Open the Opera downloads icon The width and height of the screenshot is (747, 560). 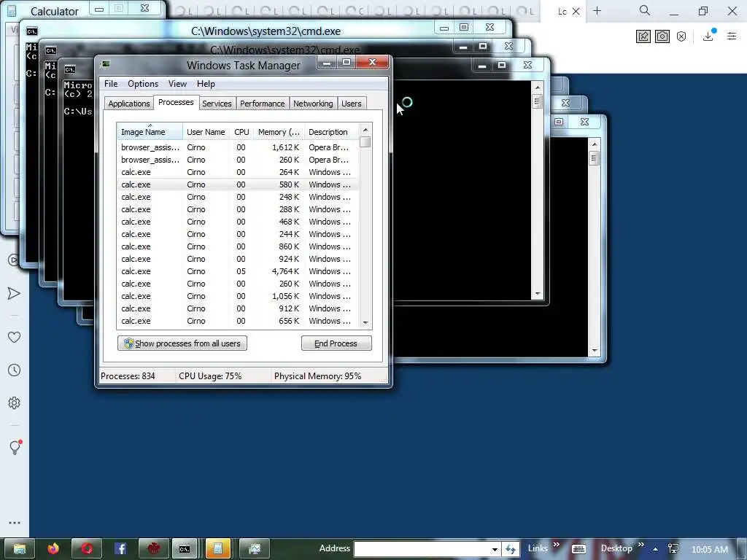pos(708,36)
